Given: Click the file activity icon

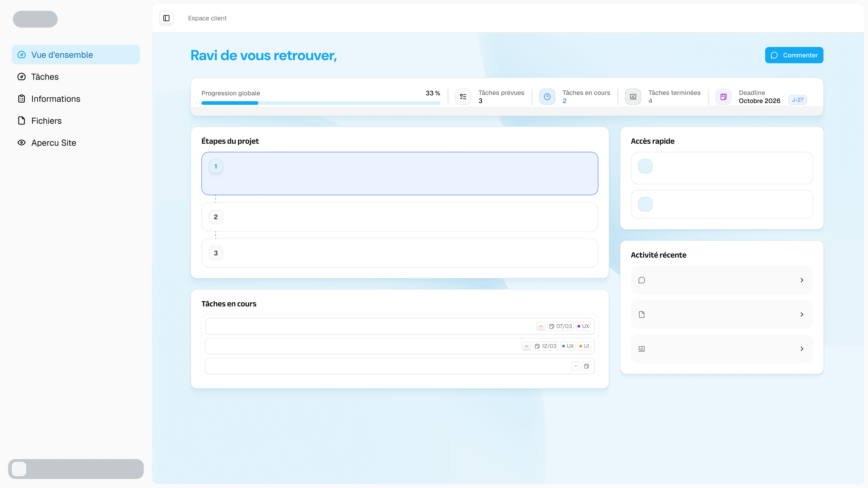Looking at the screenshot, I should point(642,314).
